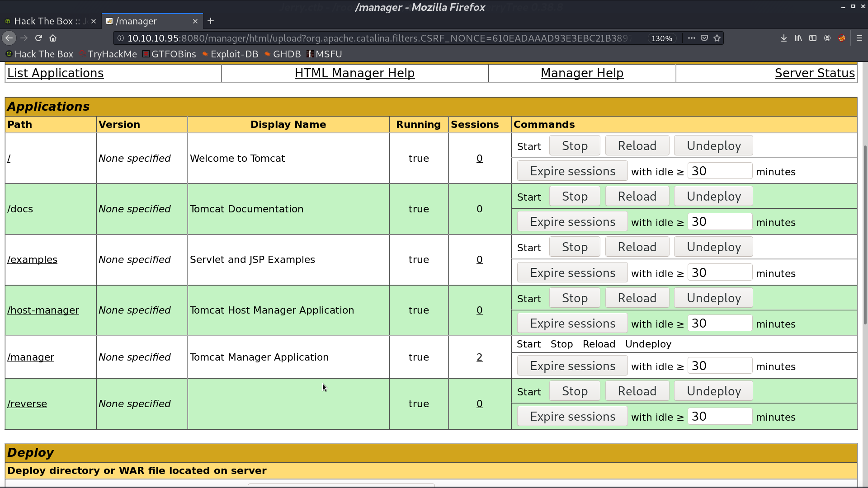The image size is (868, 488).
Task: Go back with the browser back arrow
Action: pyautogui.click(x=9, y=38)
